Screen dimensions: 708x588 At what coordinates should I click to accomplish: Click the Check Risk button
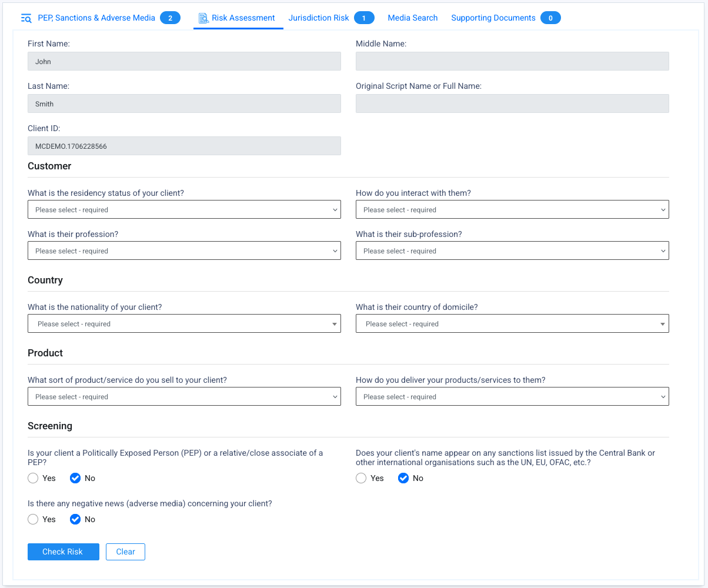click(x=64, y=552)
